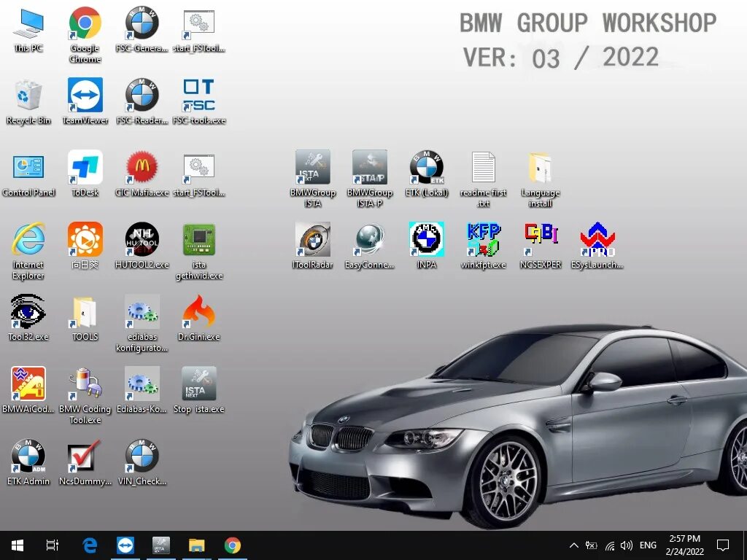Launch Google Chrome from the desktop
Image resolution: width=747 pixels, height=560 pixels.
click(x=85, y=35)
